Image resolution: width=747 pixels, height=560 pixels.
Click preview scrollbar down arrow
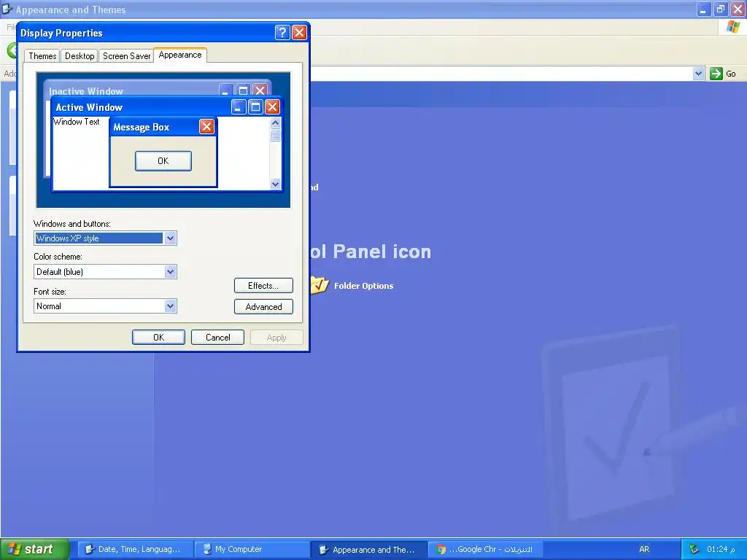pyautogui.click(x=275, y=184)
